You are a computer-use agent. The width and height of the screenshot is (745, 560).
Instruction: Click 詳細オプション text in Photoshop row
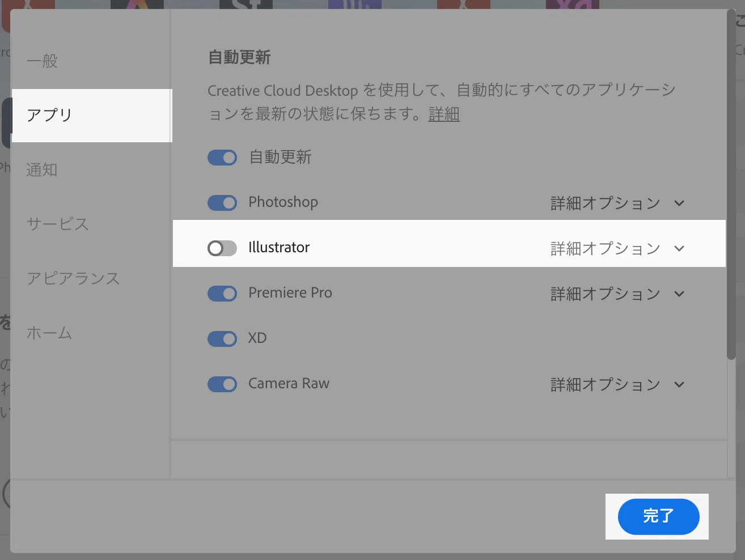(606, 203)
